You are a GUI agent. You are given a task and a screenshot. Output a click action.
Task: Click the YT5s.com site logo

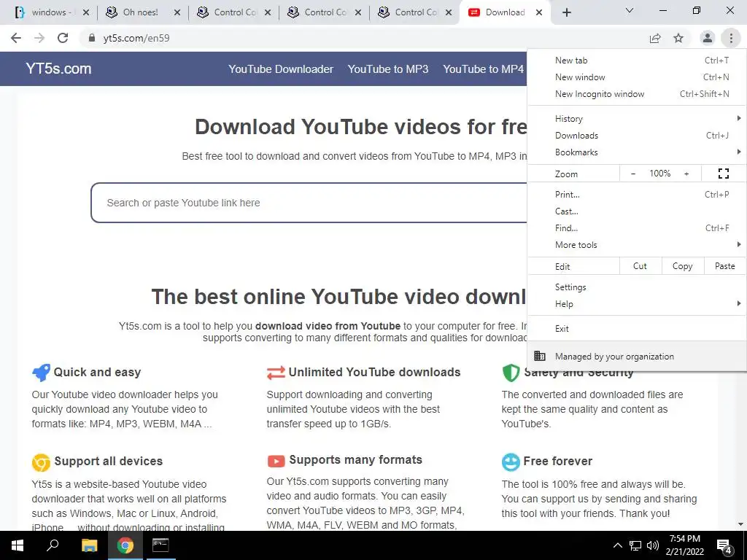58,69
